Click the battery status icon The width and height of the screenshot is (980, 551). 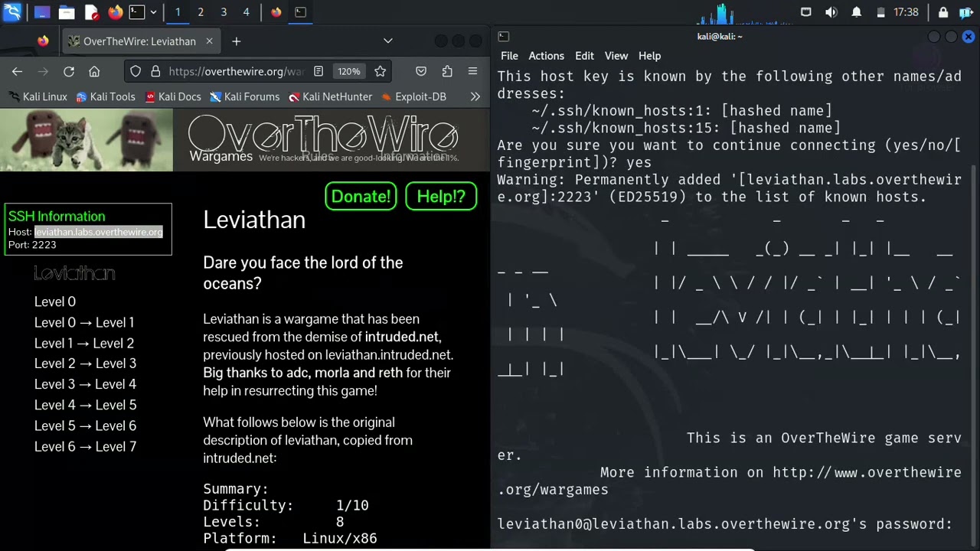pos(880,12)
